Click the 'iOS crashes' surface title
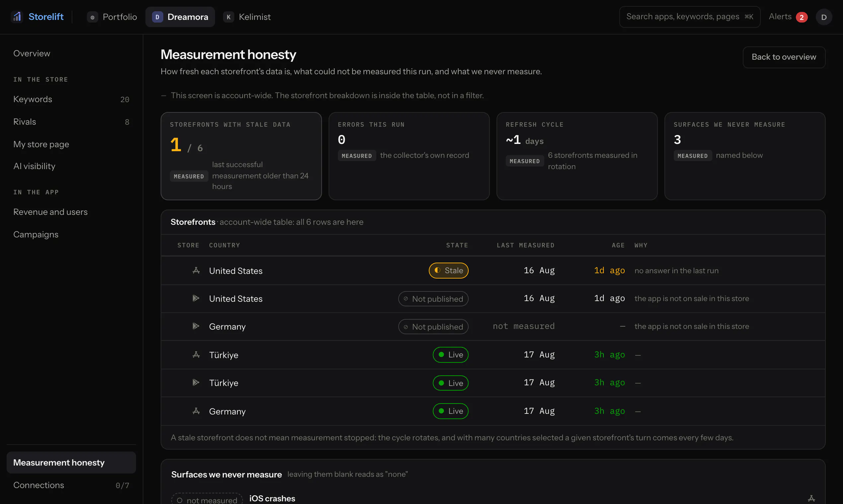 click(x=272, y=498)
